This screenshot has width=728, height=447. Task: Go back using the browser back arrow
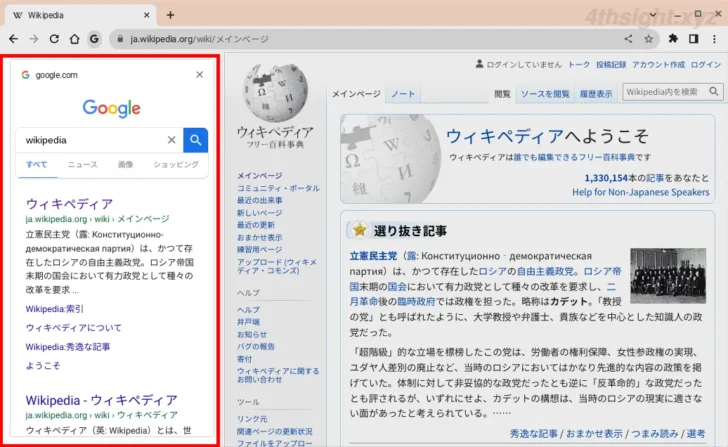pyautogui.click(x=13, y=39)
